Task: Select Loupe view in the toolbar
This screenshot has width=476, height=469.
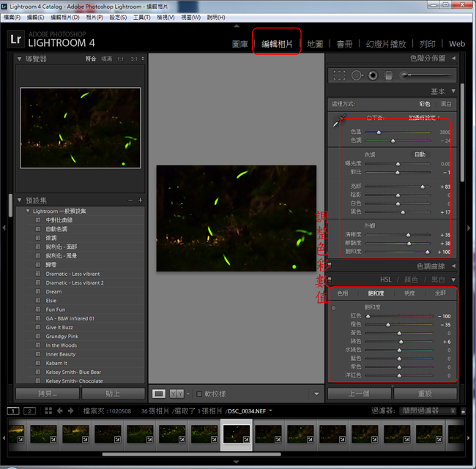Action: (x=159, y=394)
